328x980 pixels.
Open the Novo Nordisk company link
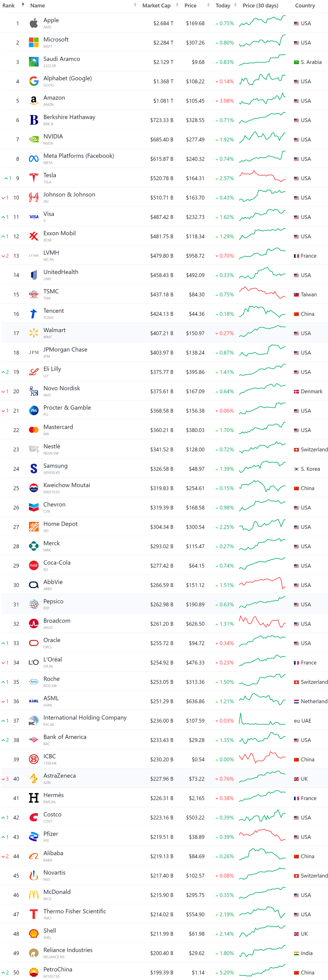coord(62,388)
